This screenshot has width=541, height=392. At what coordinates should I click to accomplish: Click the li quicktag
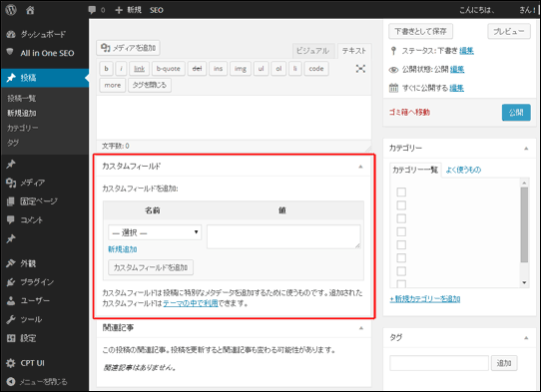[x=294, y=69]
